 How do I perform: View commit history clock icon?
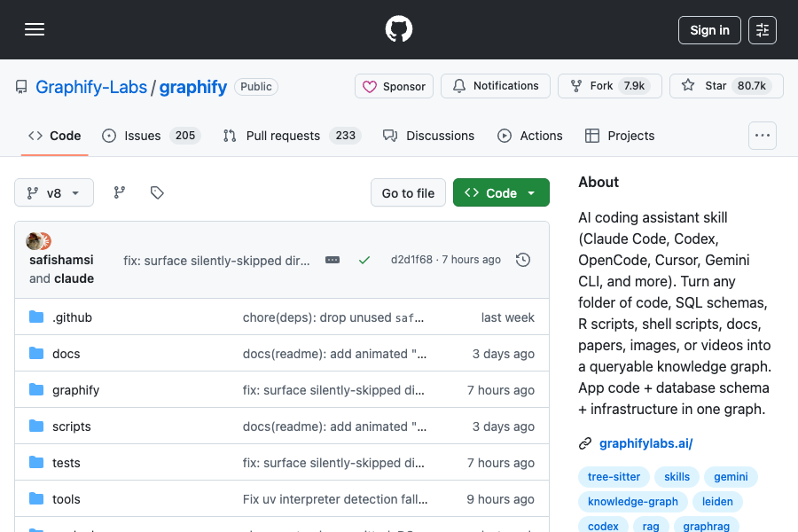click(x=522, y=260)
